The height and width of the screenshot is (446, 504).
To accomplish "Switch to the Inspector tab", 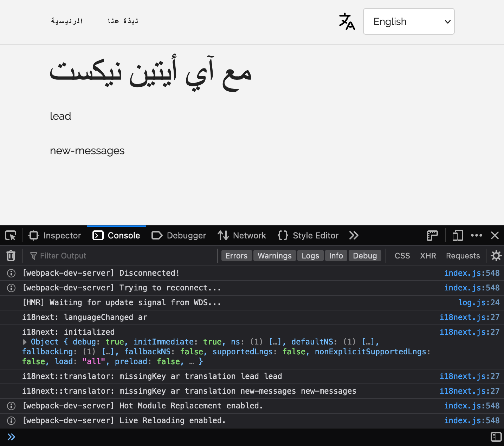I will click(54, 235).
